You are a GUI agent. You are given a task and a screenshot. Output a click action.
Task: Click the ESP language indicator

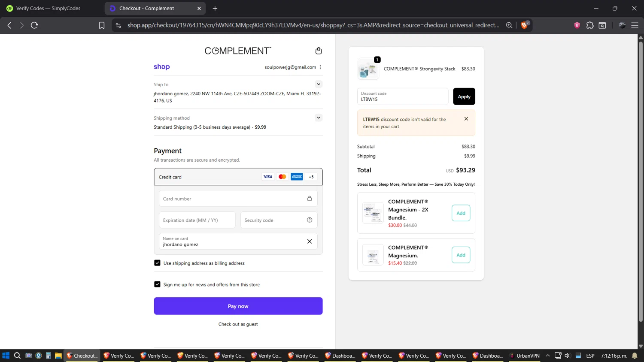(x=590, y=356)
